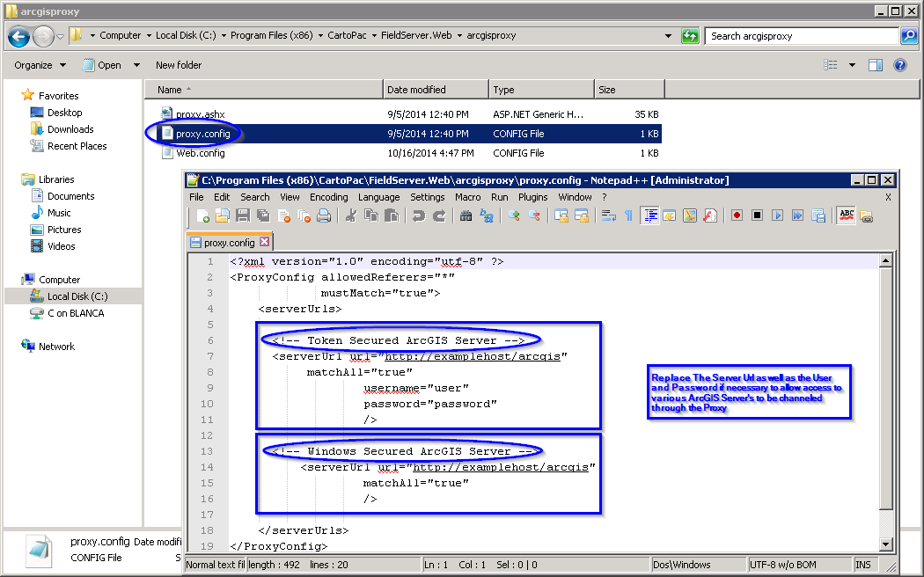Click the New folder button
924x577 pixels.
179,65
